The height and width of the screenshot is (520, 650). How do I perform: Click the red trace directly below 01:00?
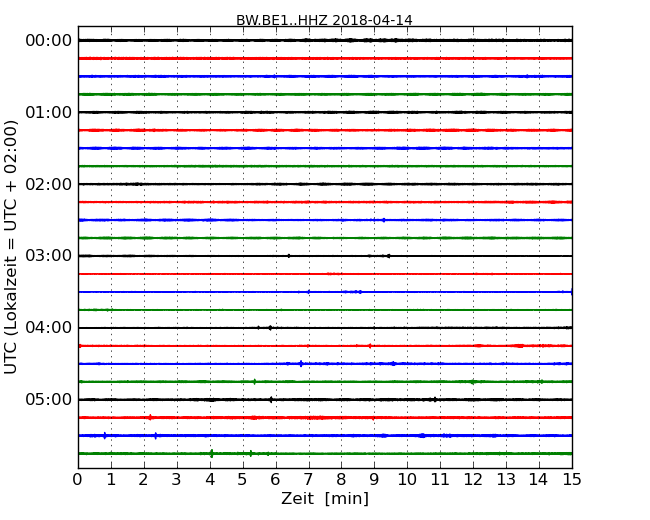pos(325,130)
